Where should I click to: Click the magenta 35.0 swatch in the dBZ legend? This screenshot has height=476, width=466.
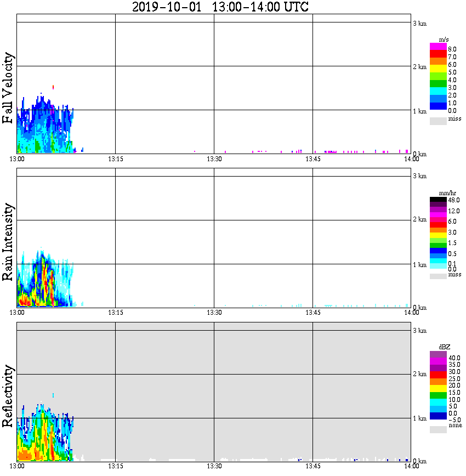click(x=438, y=361)
